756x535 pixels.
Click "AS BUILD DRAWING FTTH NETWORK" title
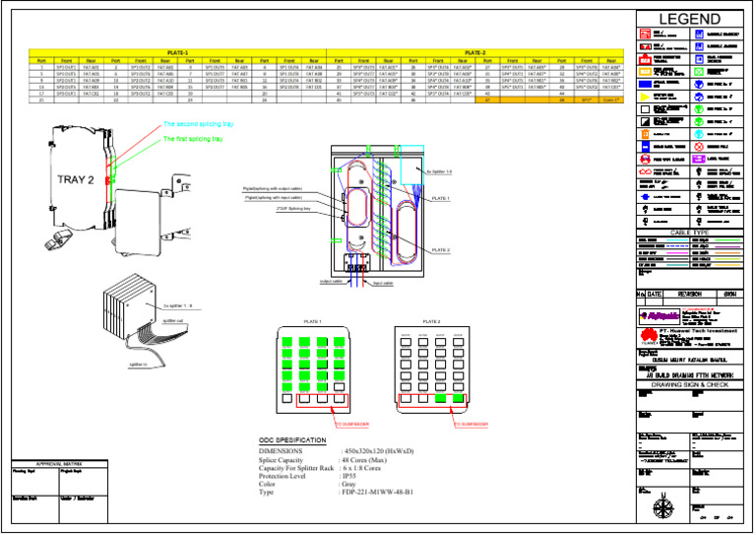coord(690,374)
